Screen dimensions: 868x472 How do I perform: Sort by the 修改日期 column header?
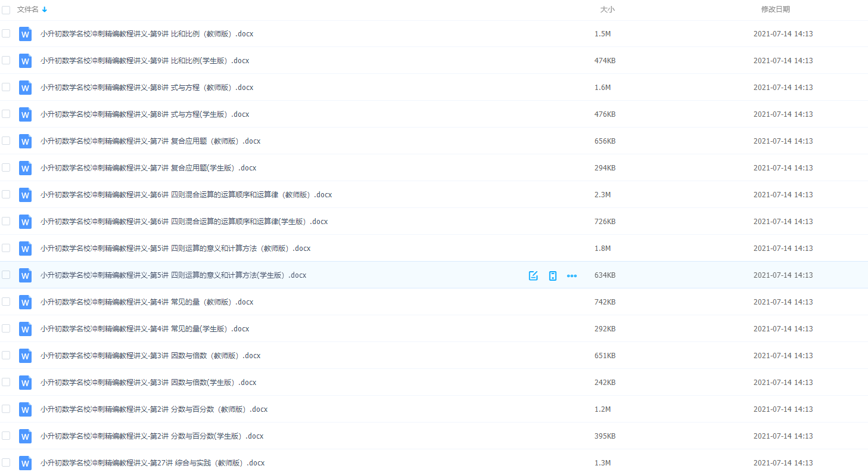(x=775, y=10)
